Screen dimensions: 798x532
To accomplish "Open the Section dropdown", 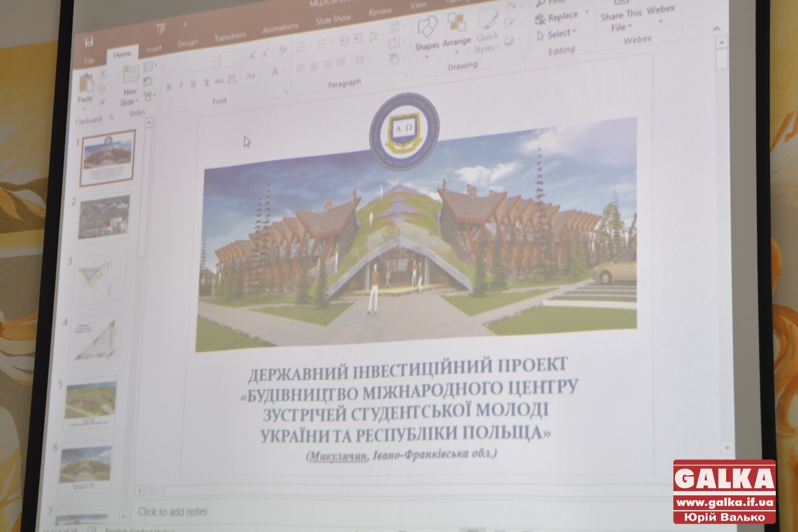I will pyautogui.click(x=149, y=96).
